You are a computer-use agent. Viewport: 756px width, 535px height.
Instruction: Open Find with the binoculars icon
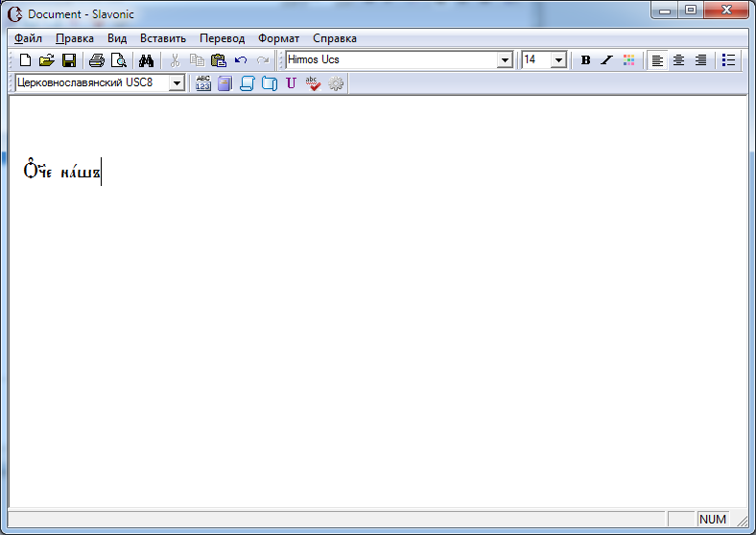(x=147, y=60)
